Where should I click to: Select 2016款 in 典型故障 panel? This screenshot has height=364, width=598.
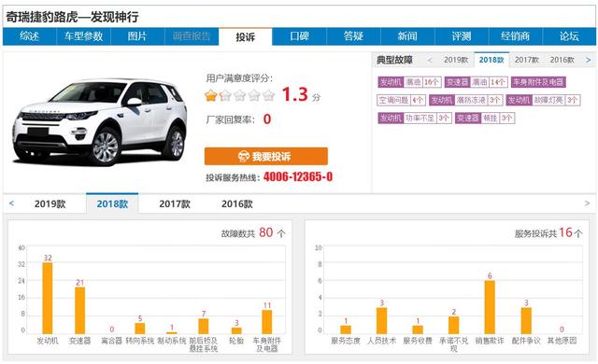click(562, 60)
